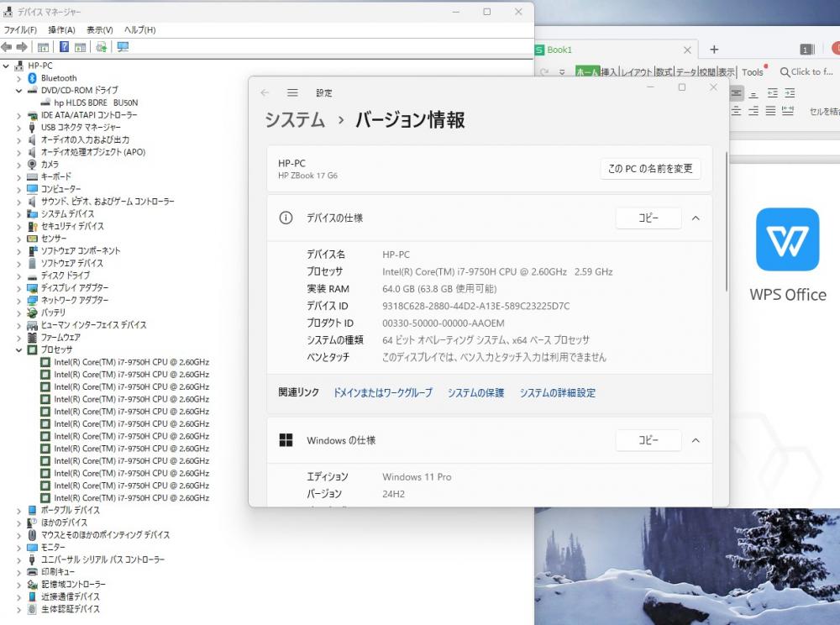Click the info icon beside デバイスの仕様
This screenshot has height=625, width=840.
click(x=286, y=218)
